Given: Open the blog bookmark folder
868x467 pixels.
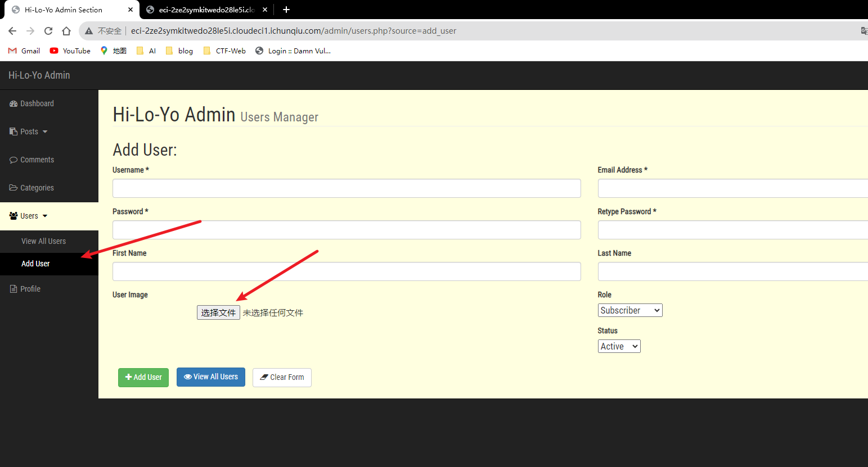Looking at the screenshot, I should point(179,51).
